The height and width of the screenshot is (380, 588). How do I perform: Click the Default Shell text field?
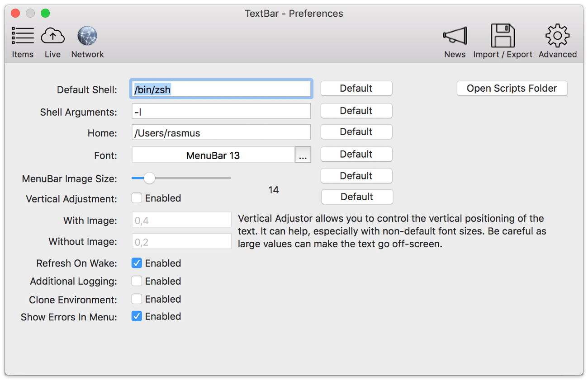point(221,89)
